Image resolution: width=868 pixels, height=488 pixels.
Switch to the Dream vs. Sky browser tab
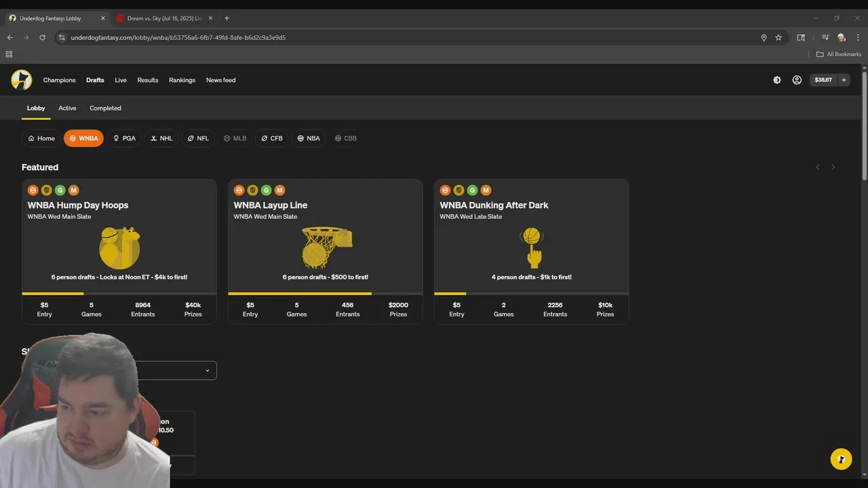tap(164, 18)
